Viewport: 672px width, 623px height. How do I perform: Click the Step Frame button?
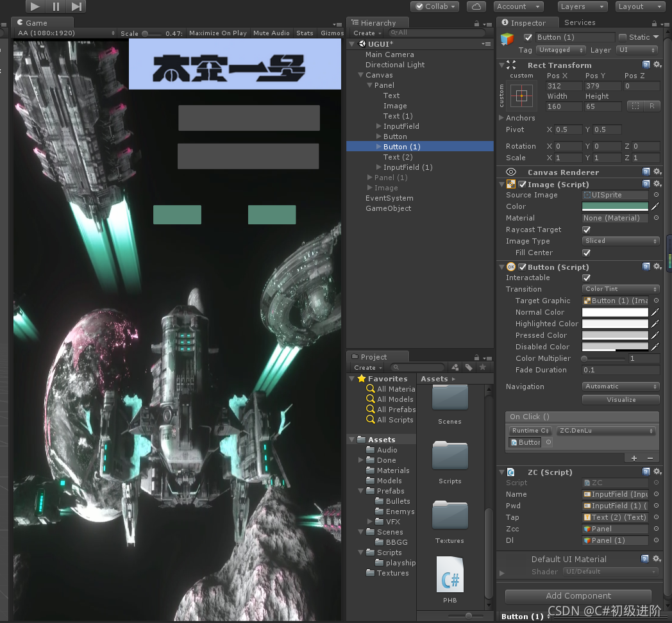pyautogui.click(x=76, y=7)
